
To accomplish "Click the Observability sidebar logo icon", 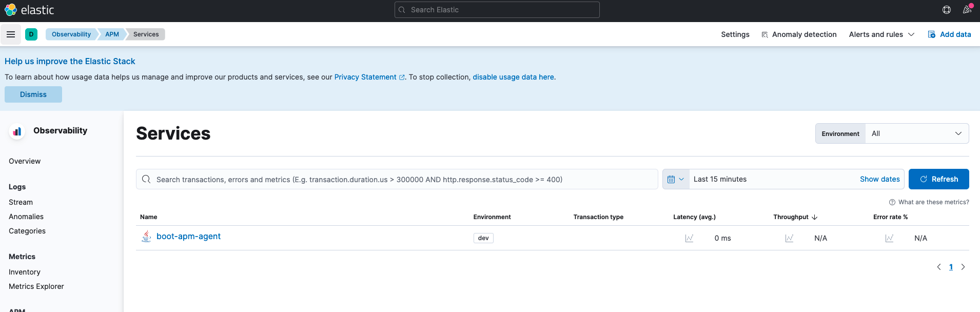I will point(17,131).
